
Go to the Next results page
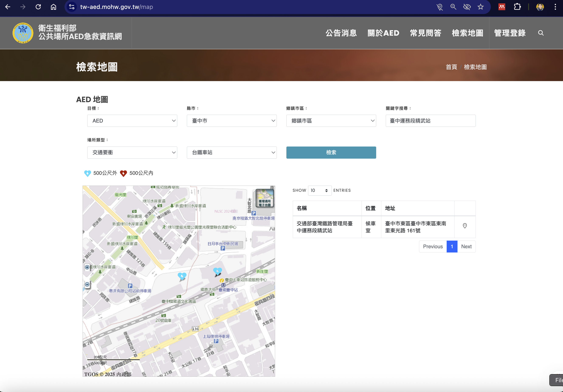coord(466,247)
